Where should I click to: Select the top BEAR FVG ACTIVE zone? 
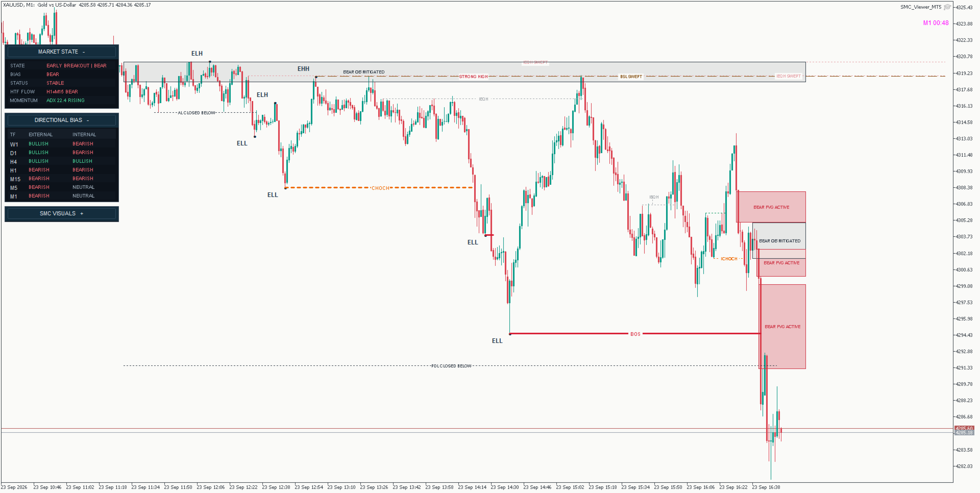tap(771, 207)
